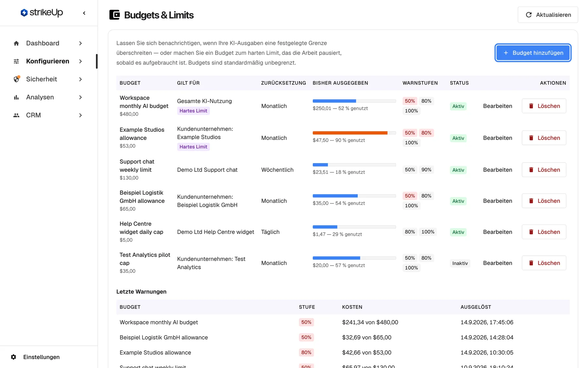Click the Wöchentlich reset value

click(x=277, y=170)
